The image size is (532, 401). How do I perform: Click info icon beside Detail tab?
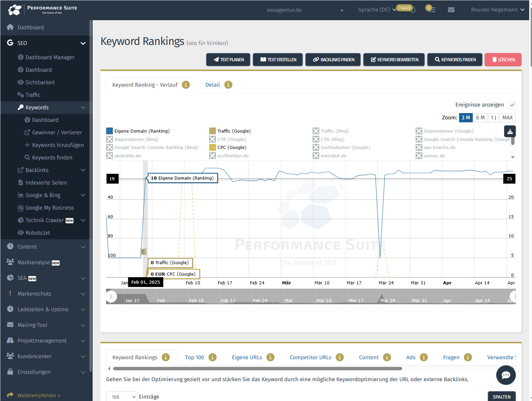coord(228,85)
